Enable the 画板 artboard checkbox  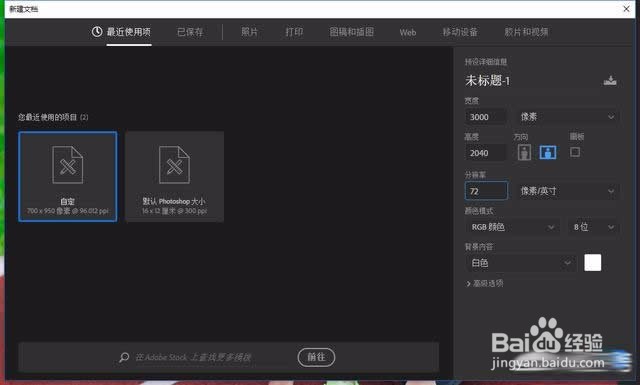(575, 152)
